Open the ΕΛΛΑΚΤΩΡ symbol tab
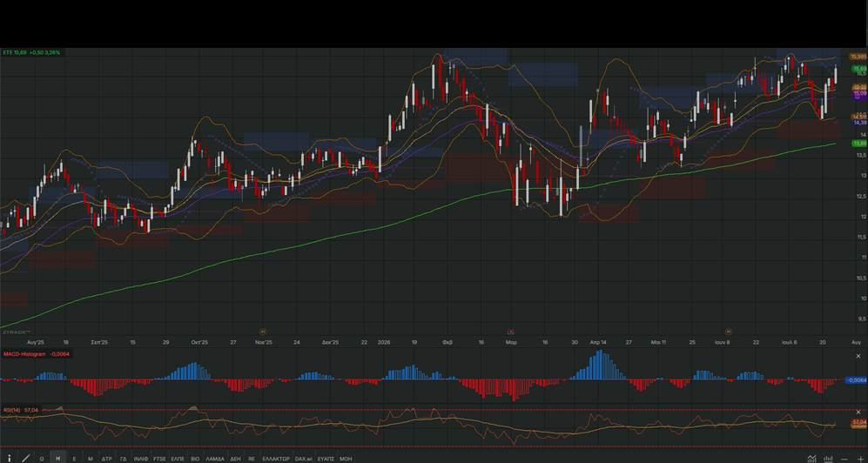The width and height of the screenshot is (868, 463). tap(276, 459)
